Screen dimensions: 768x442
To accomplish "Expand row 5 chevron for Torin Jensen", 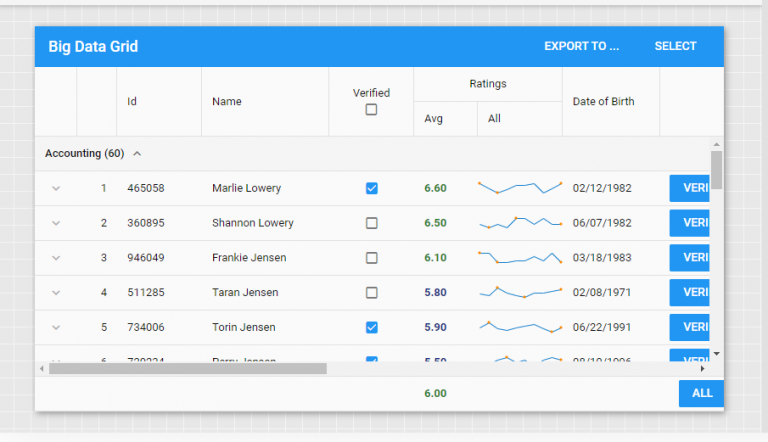I will pos(56,327).
